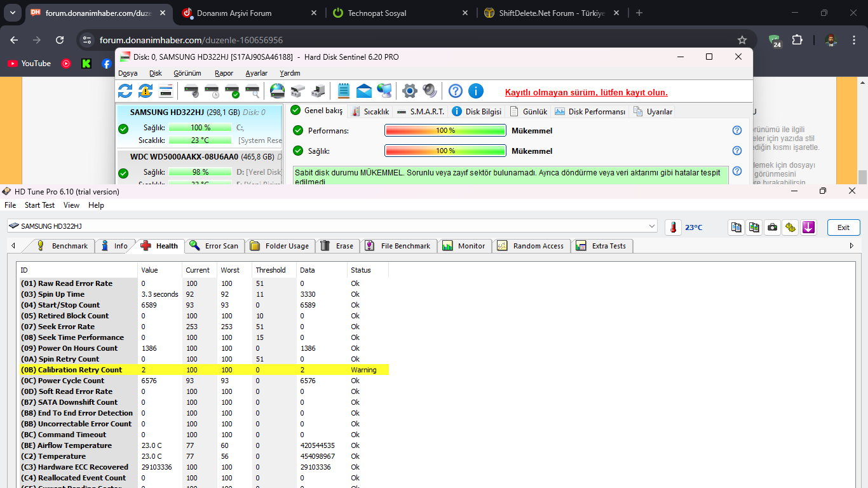Click the yellow options icon in HD Tune

point(790,227)
